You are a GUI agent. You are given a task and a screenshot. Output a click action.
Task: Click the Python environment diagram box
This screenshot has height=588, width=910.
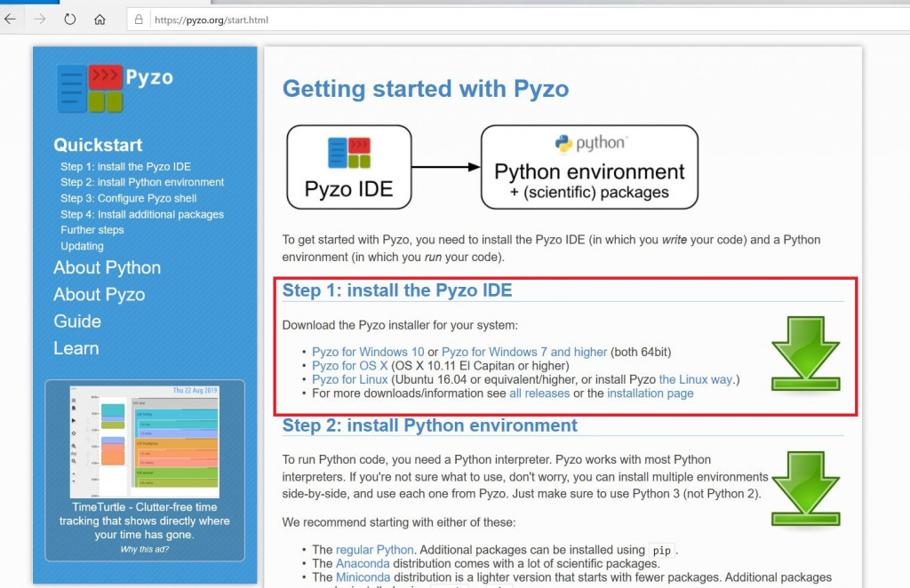(589, 167)
